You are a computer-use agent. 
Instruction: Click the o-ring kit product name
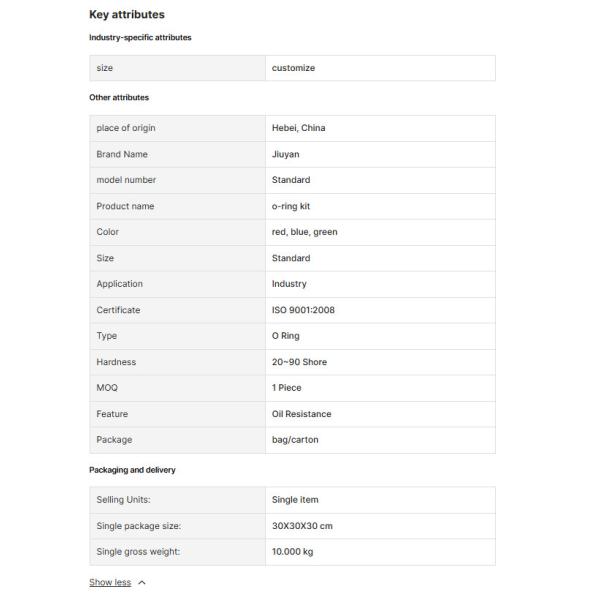(x=291, y=206)
